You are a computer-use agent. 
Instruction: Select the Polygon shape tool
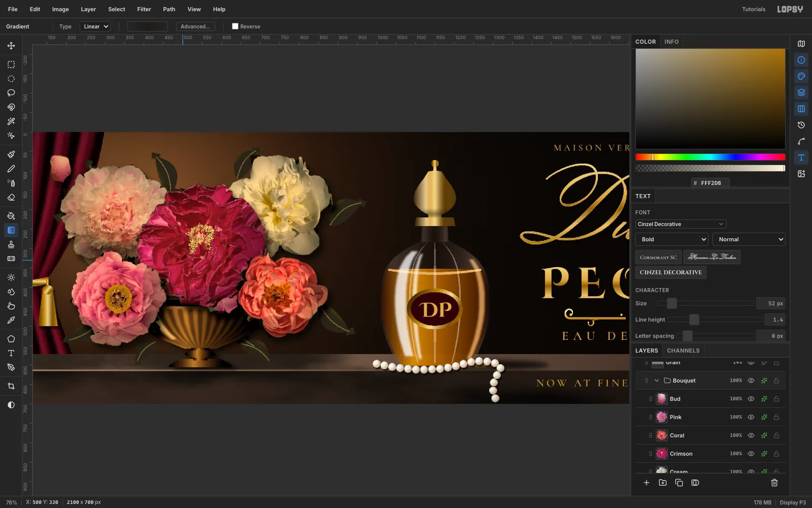(11, 339)
